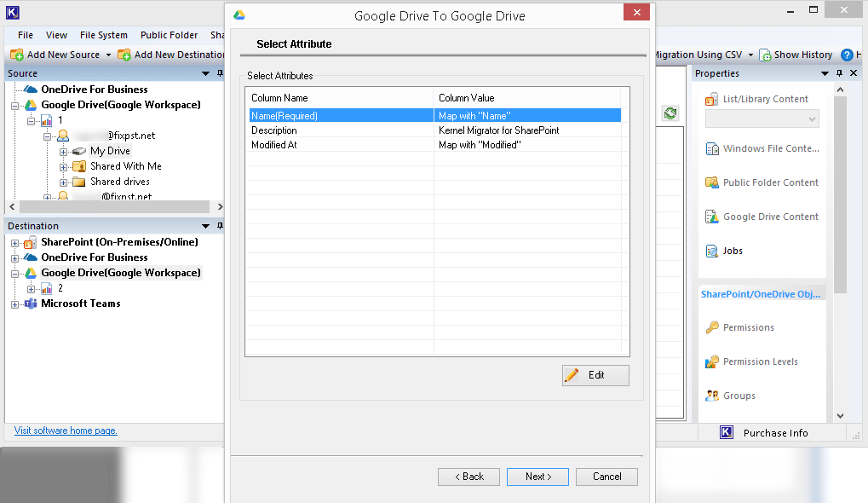Click the blue help question-mark icon
The image size is (868, 503).
point(847,55)
